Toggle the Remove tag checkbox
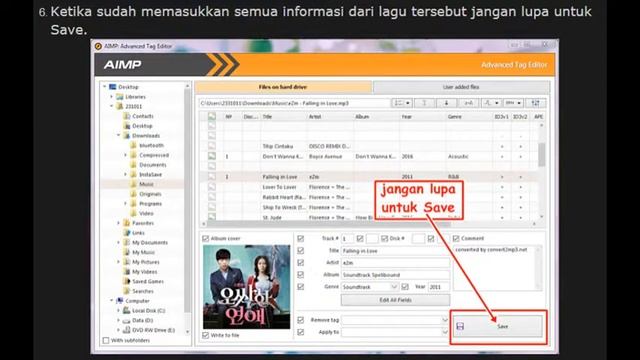This screenshot has width=640, height=360. click(301, 320)
